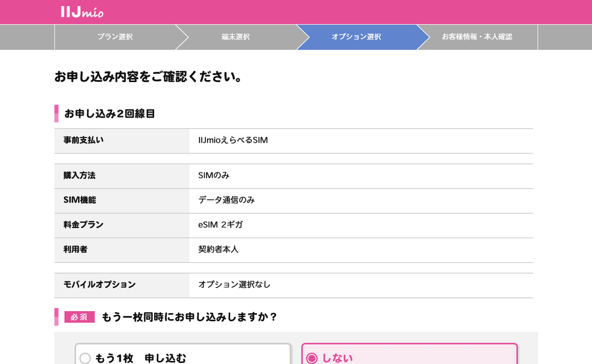Choose the しない radio option
The image size is (592, 364).
[x=312, y=358]
